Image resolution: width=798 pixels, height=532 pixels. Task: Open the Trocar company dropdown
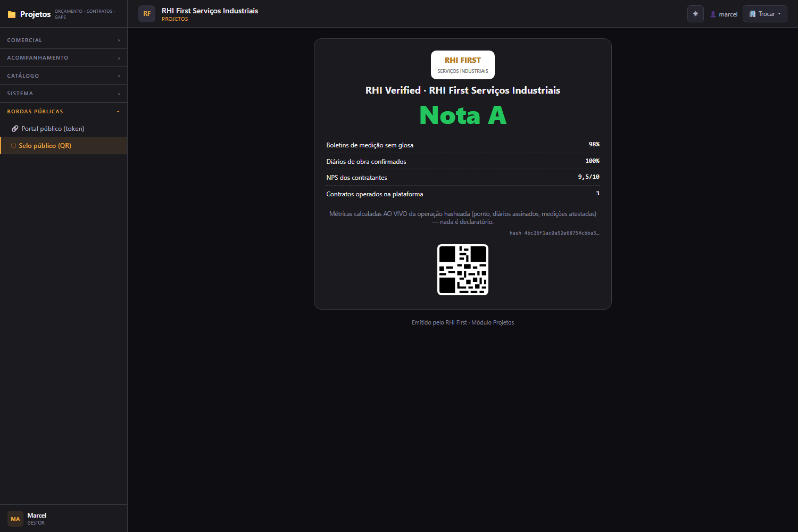tap(764, 14)
